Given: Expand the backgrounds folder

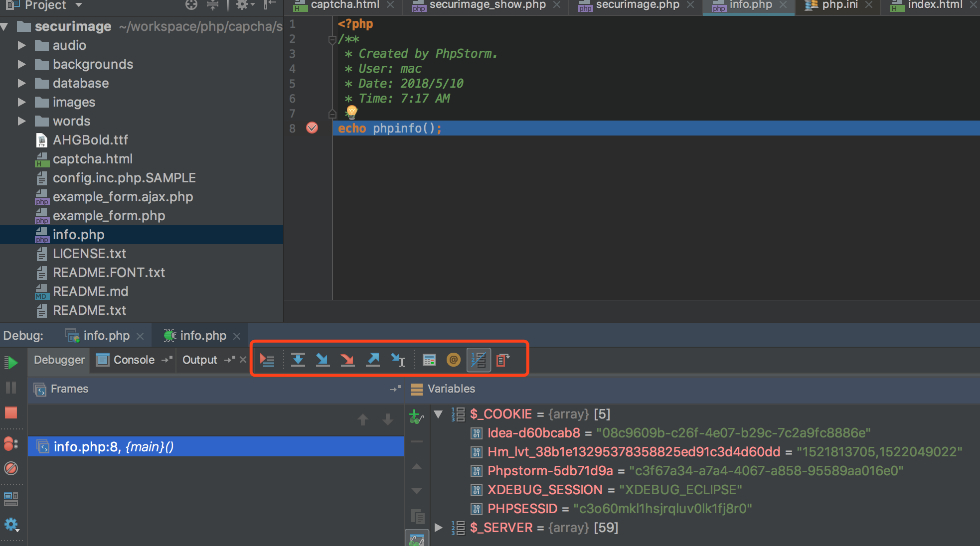Looking at the screenshot, I should [21, 64].
